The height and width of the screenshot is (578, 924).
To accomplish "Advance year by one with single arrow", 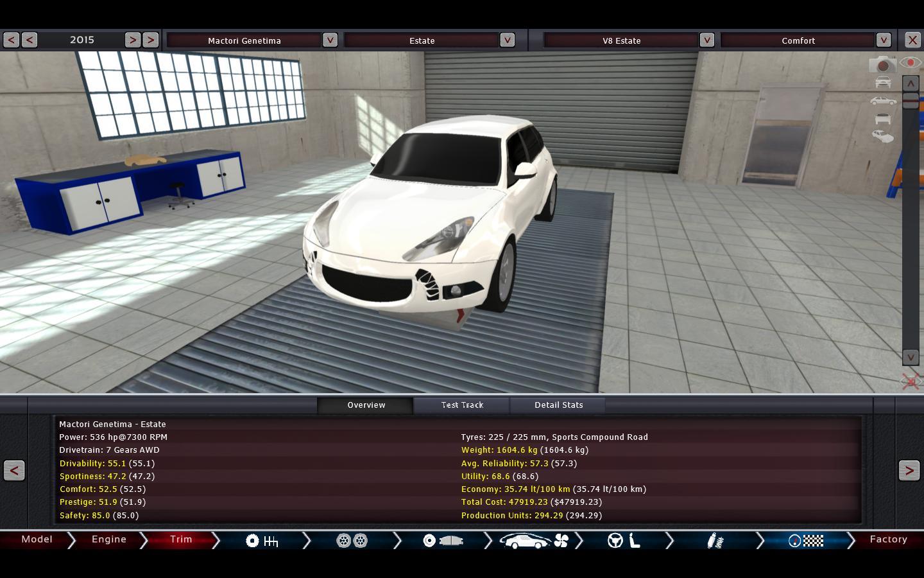I will tap(132, 40).
